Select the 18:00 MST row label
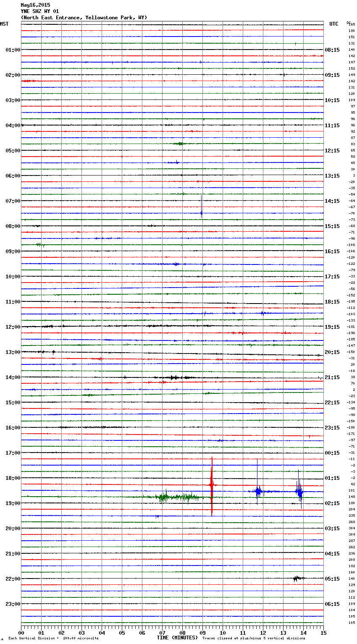The width and height of the screenshot is (357, 644). tap(13, 478)
